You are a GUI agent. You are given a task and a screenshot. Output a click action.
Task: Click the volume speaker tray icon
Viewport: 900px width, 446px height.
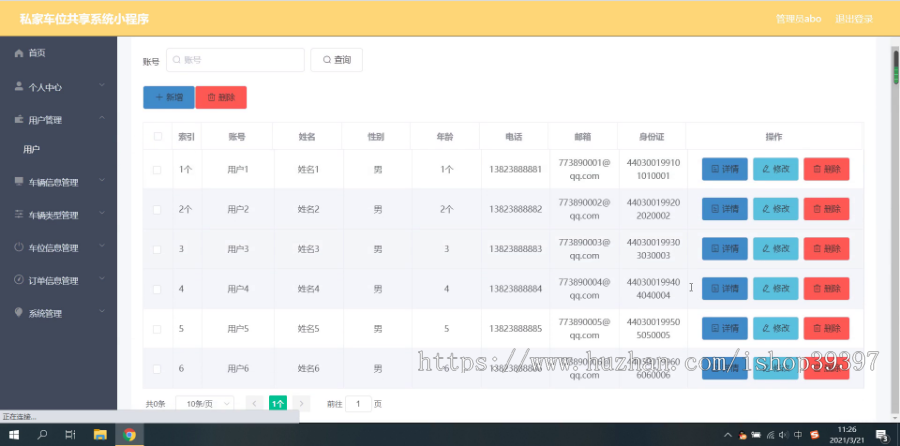point(784,435)
